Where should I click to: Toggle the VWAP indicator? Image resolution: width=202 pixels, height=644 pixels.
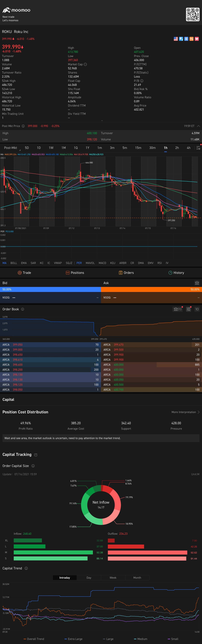(x=58, y=263)
